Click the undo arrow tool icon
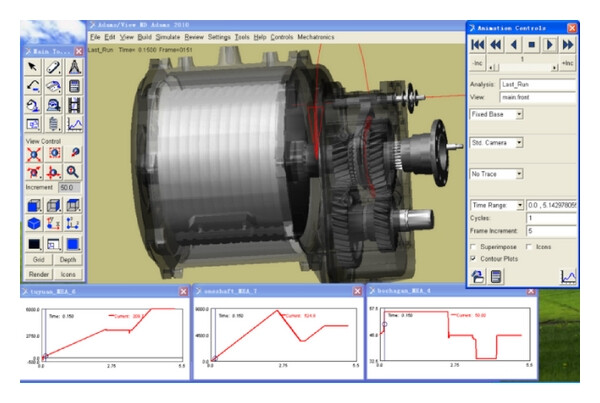 [x=33, y=86]
